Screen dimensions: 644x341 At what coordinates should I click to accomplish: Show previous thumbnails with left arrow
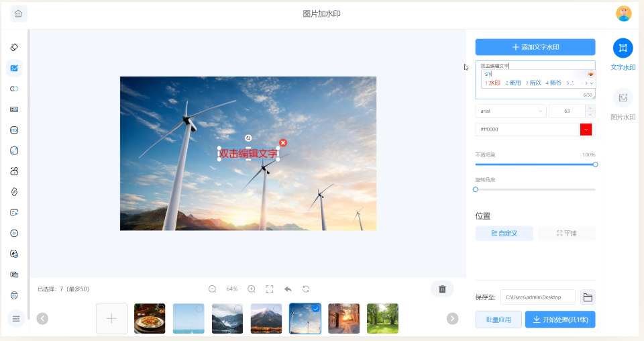(x=42, y=318)
